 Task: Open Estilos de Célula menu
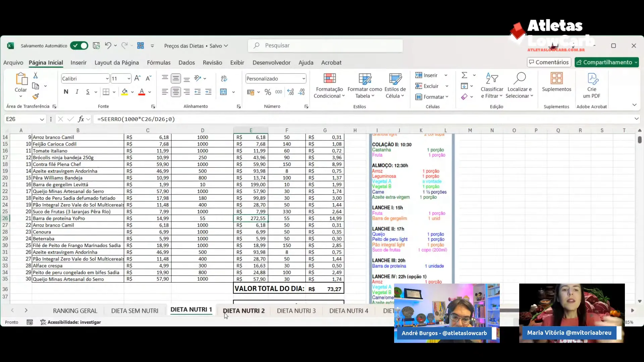[395, 86]
